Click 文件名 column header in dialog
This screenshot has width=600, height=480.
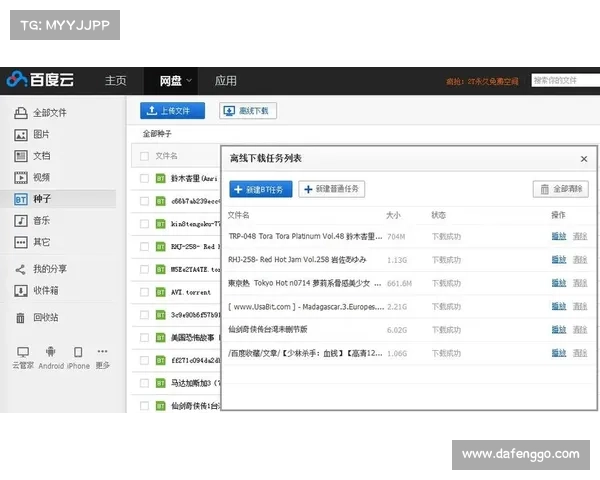click(x=238, y=215)
